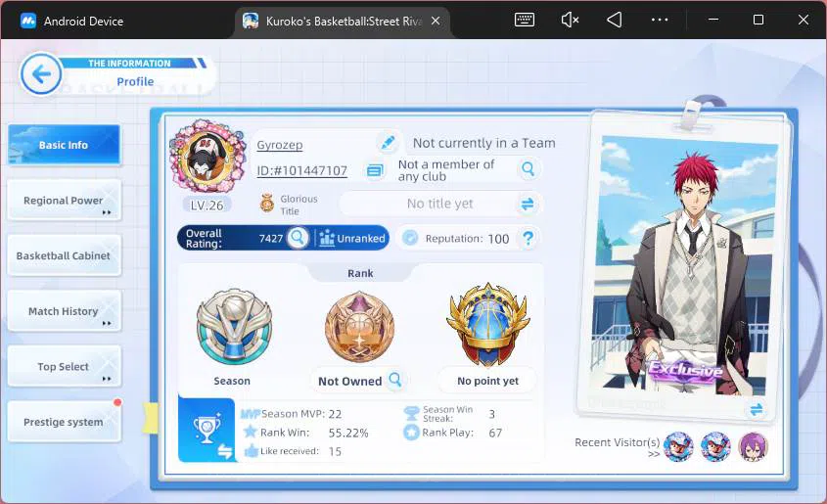The image size is (827, 504).
Task: Select the bronze basketball rank badge
Action: click(359, 327)
